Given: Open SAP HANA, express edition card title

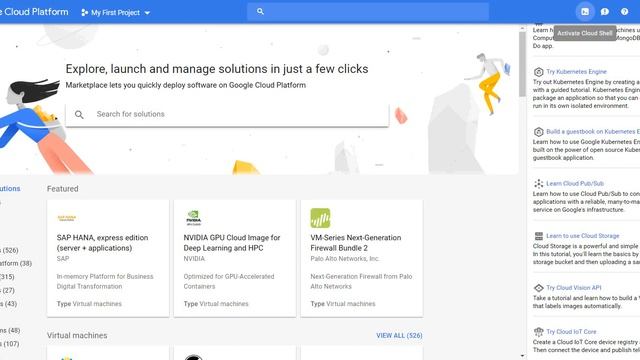Looking at the screenshot, I should coord(102,243).
